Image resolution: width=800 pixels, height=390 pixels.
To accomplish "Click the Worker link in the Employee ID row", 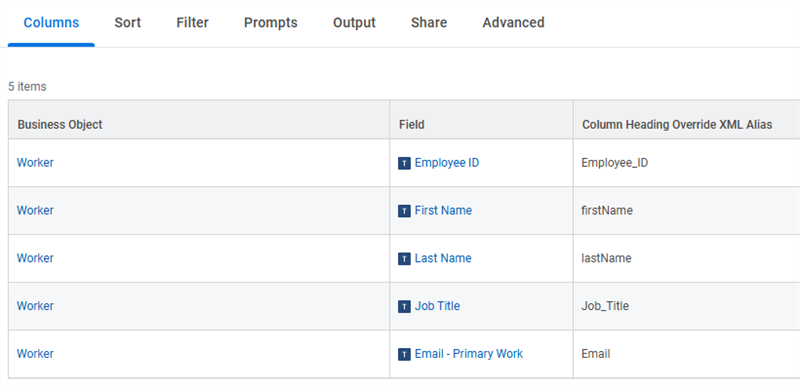I will [35, 163].
